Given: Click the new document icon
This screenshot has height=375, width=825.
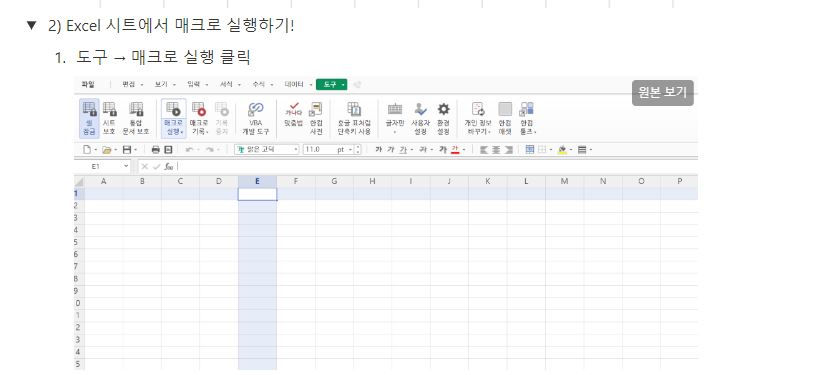Looking at the screenshot, I should pos(87,150).
